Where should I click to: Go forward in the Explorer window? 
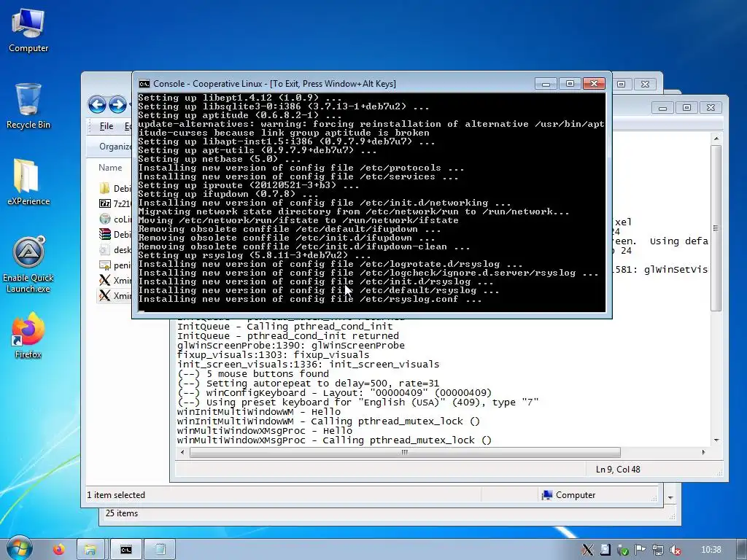click(x=117, y=104)
